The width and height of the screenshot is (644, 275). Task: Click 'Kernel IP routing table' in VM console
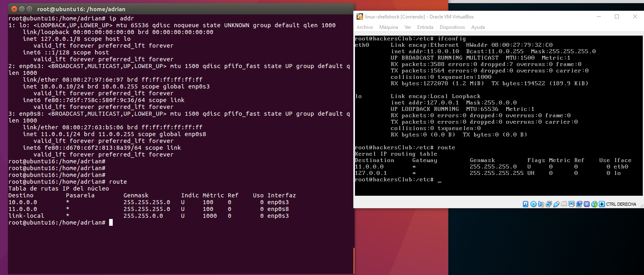coord(396,154)
